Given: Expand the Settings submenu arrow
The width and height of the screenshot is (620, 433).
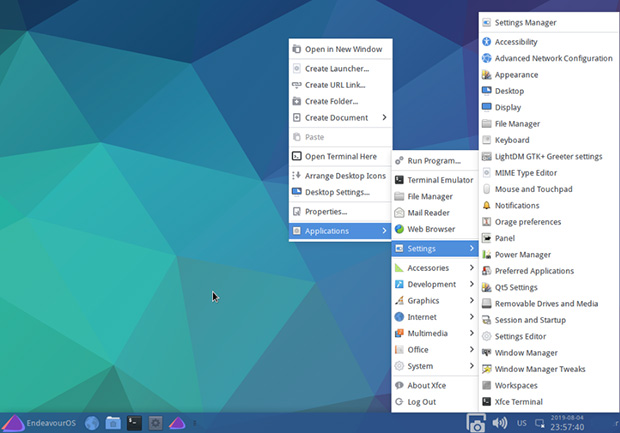Looking at the screenshot, I should click(x=471, y=248).
